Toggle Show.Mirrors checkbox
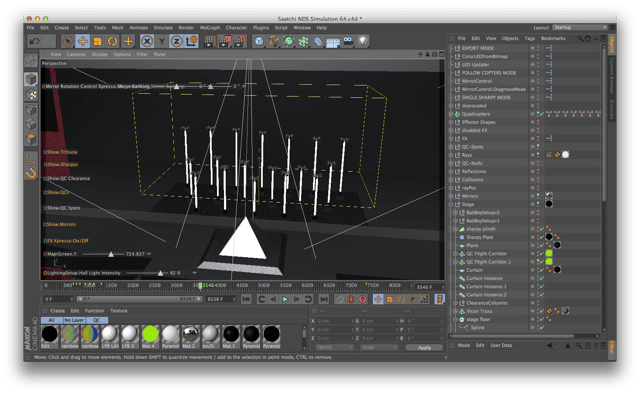640x394 pixels. 45,225
